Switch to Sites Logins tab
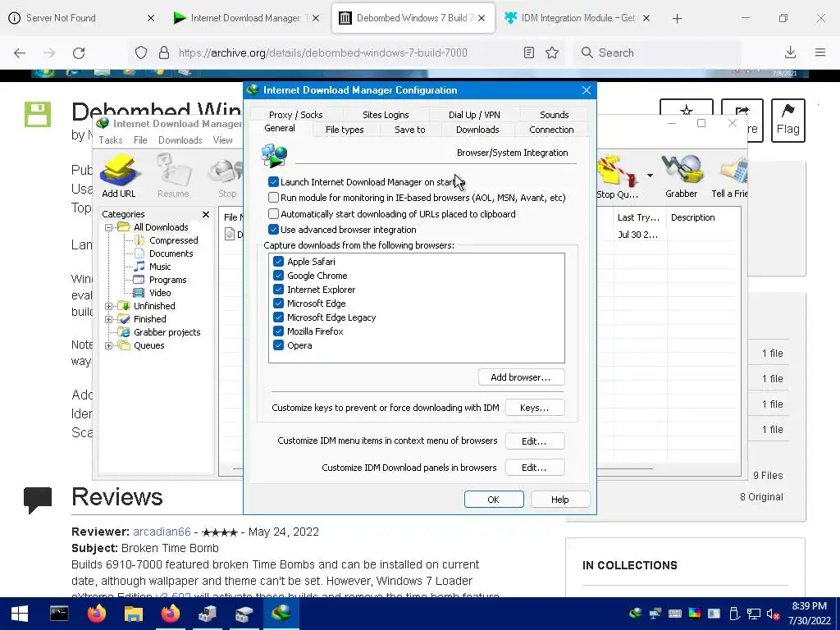This screenshot has width=840, height=630. pos(386,115)
